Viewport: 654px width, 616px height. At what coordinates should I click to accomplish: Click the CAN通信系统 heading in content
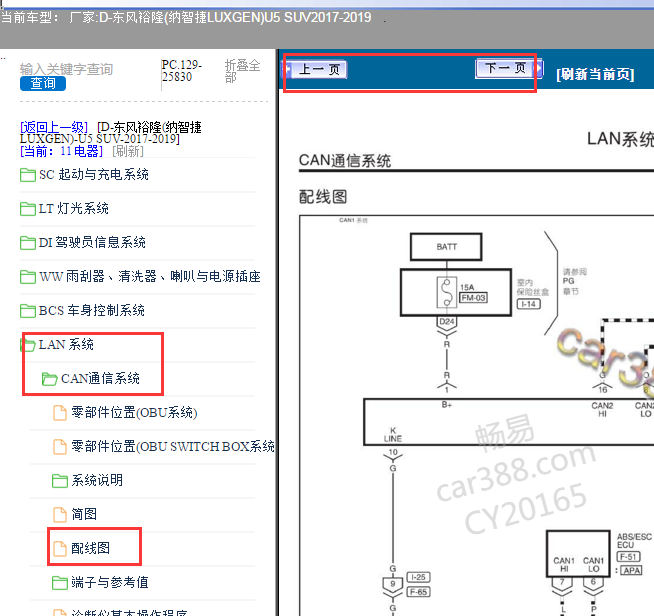pos(345,161)
